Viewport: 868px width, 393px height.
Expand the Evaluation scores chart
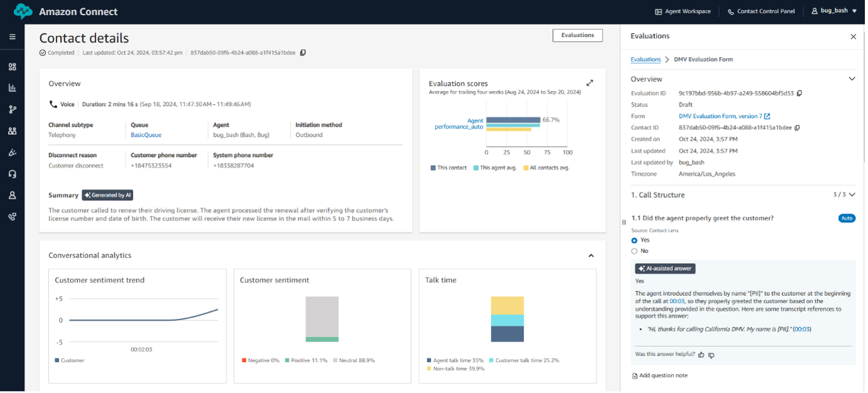tap(590, 83)
